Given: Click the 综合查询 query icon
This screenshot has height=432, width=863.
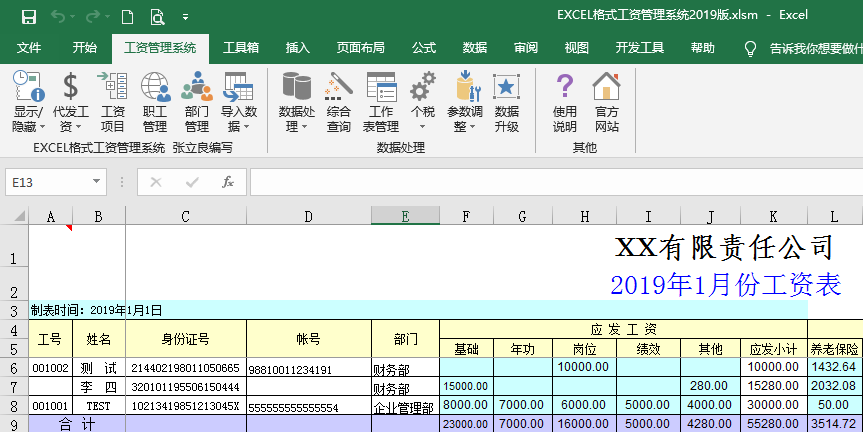Looking at the screenshot, I should (x=339, y=102).
